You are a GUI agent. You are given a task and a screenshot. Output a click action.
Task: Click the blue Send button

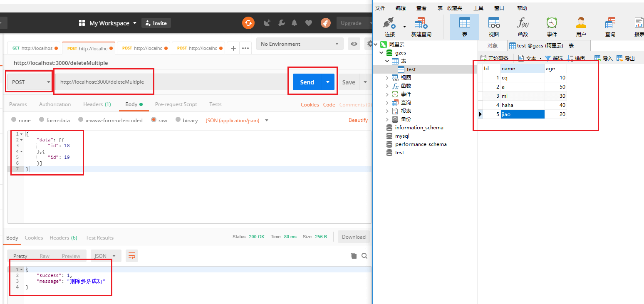(x=307, y=82)
